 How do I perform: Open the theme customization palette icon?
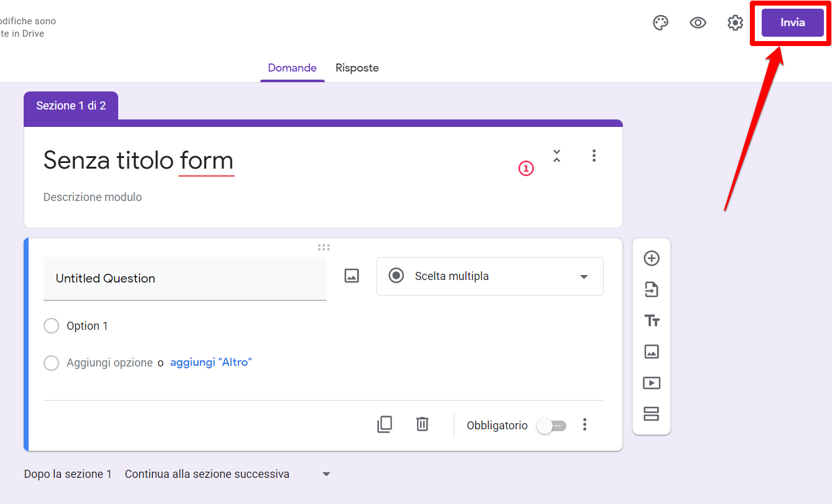[660, 23]
